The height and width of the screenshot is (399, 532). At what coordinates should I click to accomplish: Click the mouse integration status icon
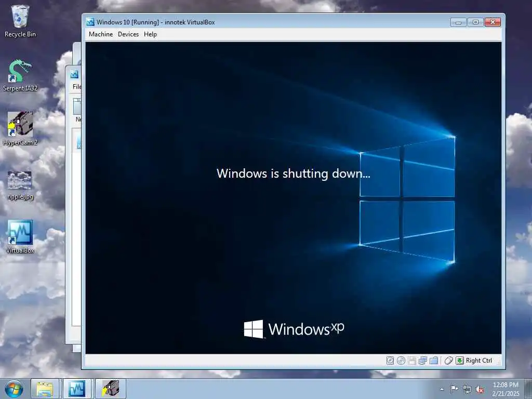[448, 361]
